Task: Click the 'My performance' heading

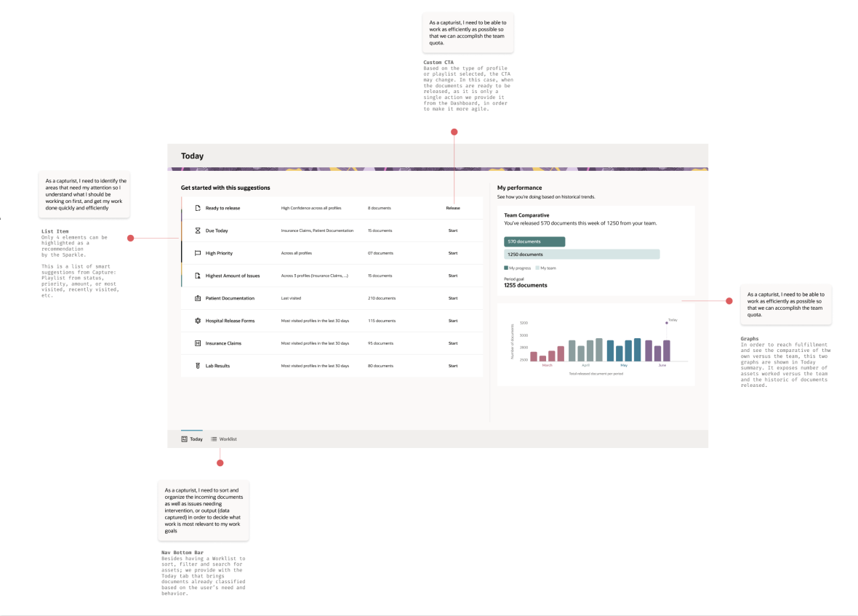Action: (x=519, y=188)
